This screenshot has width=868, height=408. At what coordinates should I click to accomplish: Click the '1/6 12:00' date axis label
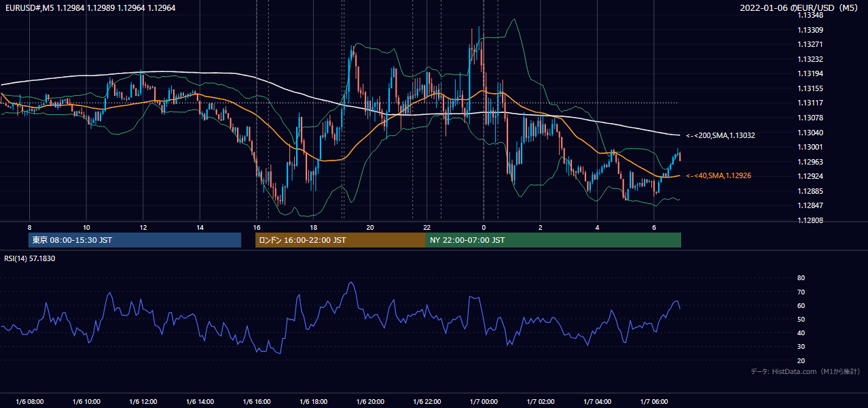[x=143, y=402]
